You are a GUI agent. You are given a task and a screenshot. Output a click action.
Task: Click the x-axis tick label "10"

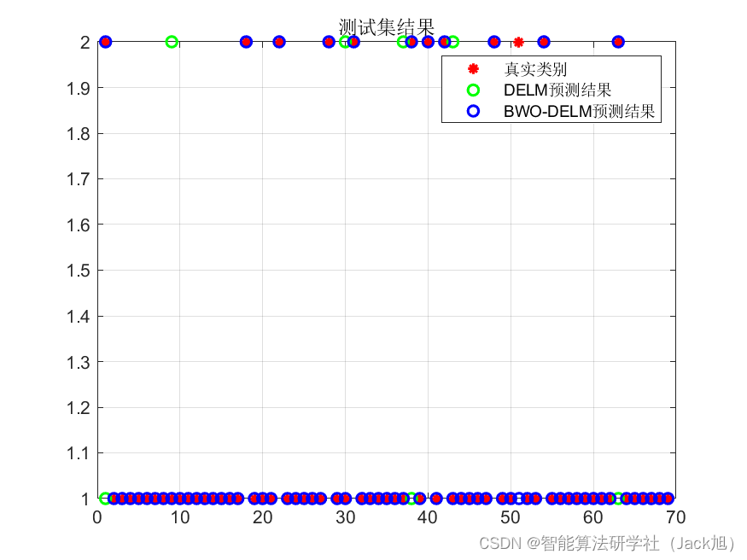[x=179, y=517]
